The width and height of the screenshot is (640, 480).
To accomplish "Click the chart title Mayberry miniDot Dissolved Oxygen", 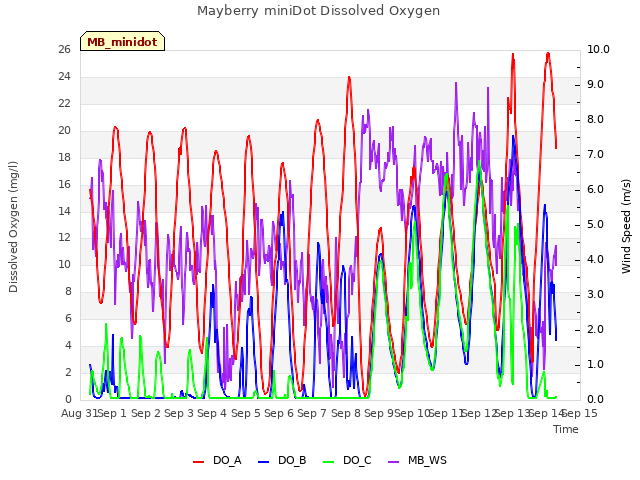I will pos(318,11).
